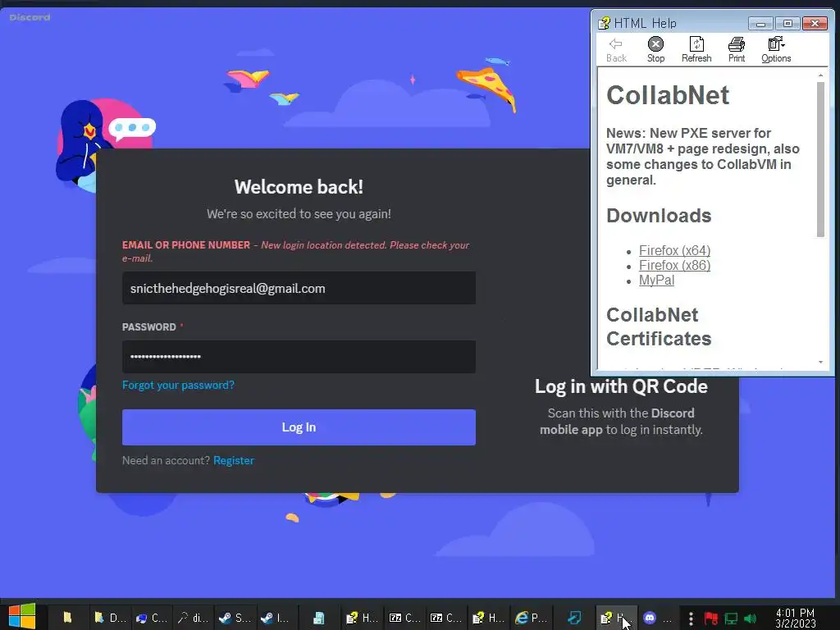Open the clock showing 4:01 PM
The width and height of the screenshot is (840, 630).
(x=795, y=618)
